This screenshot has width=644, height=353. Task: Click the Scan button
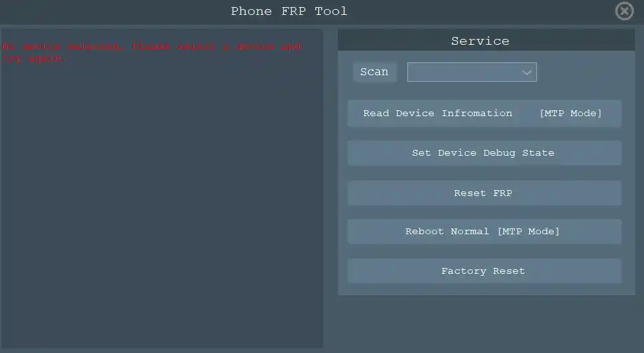click(x=374, y=72)
